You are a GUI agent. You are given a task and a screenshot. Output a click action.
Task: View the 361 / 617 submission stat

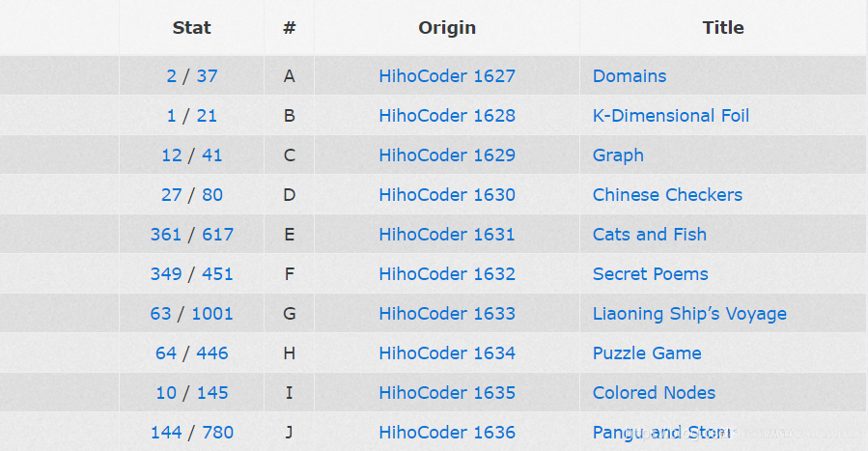(192, 235)
